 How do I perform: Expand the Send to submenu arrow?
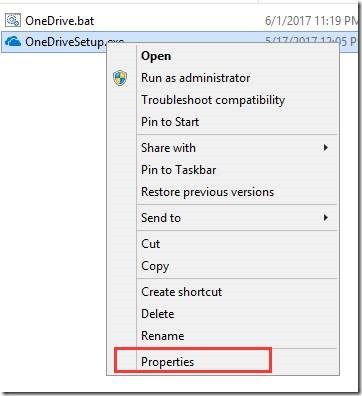[x=326, y=218]
